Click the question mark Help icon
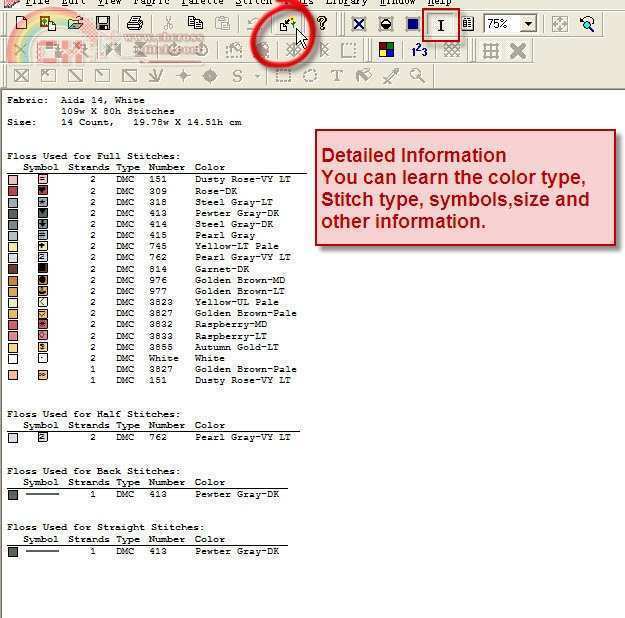 click(x=322, y=23)
